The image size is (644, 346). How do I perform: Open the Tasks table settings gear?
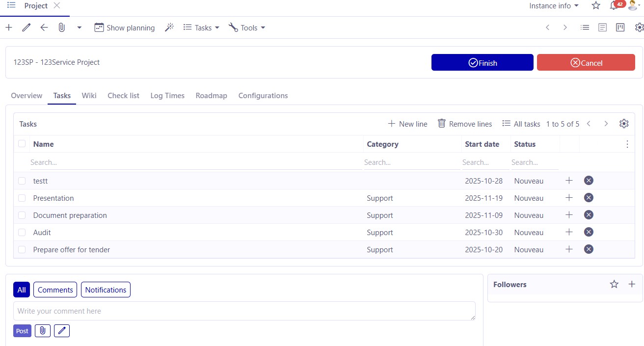pyautogui.click(x=624, y=123)
